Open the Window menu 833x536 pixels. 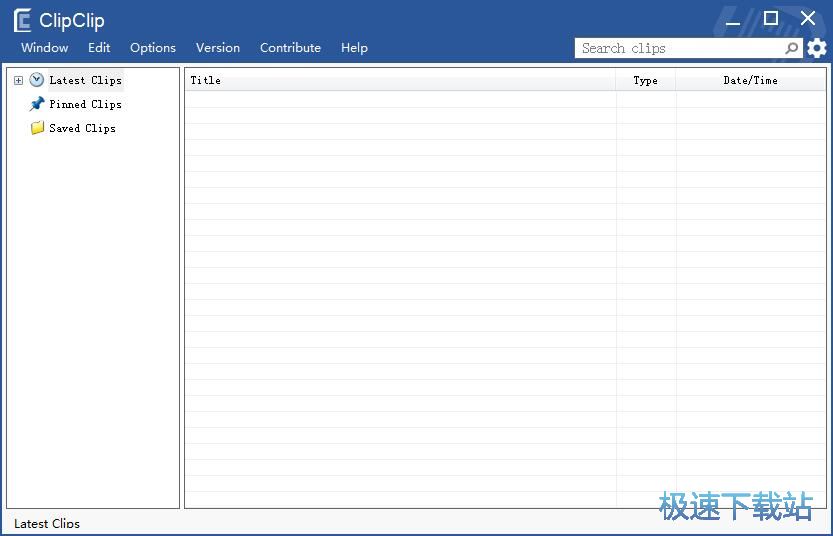(45, 48)
